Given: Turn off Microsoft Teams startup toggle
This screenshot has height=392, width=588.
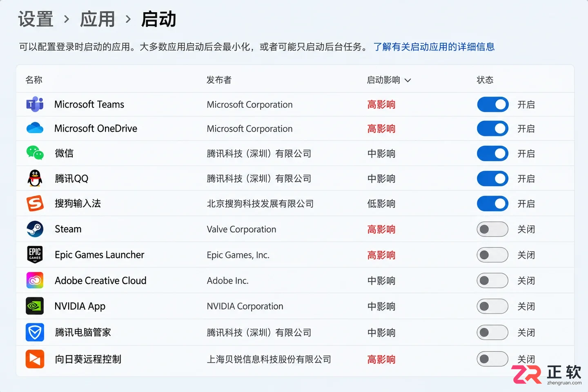Looking at the screenshot, I should pos(493,105).
